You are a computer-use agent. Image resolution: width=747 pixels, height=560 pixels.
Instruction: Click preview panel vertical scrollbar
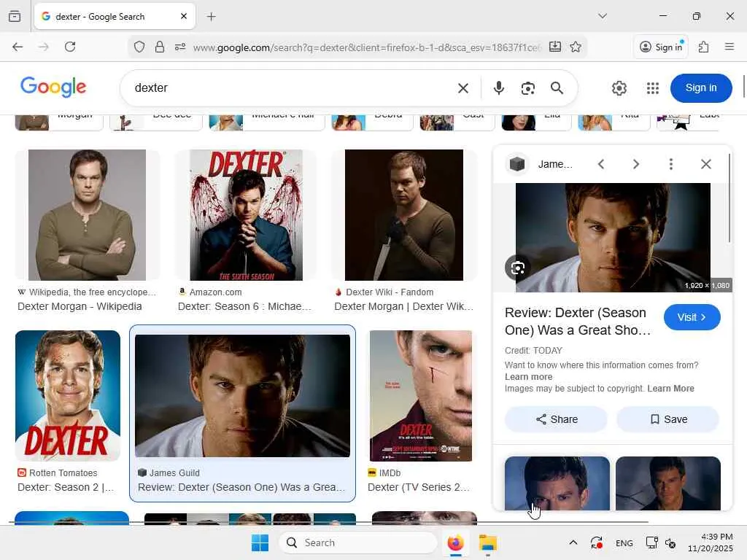(729, 198)
